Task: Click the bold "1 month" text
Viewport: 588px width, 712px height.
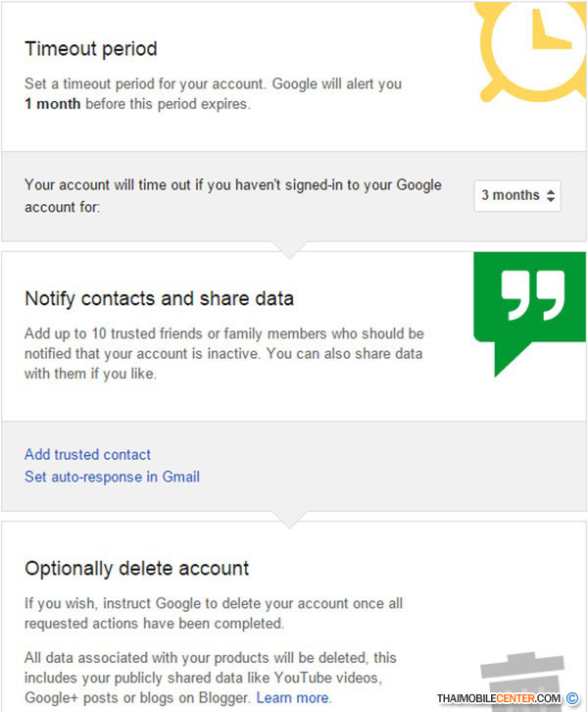Action: click(x=53, y=103)
